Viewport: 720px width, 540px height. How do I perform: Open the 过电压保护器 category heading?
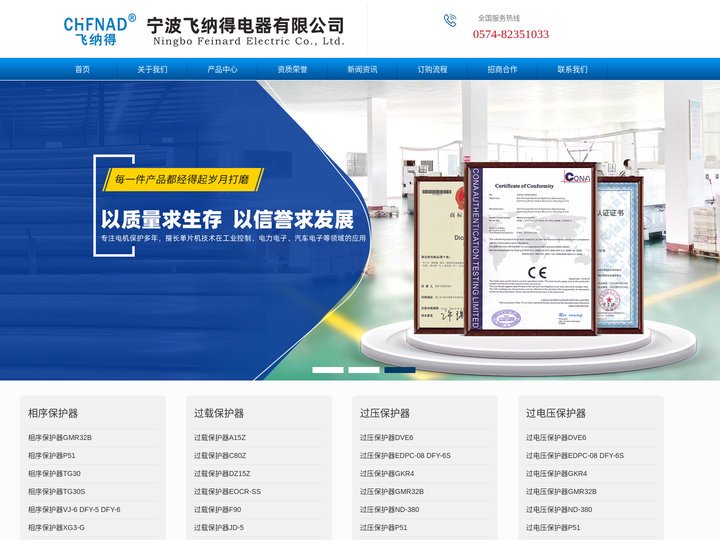[556, 413]
